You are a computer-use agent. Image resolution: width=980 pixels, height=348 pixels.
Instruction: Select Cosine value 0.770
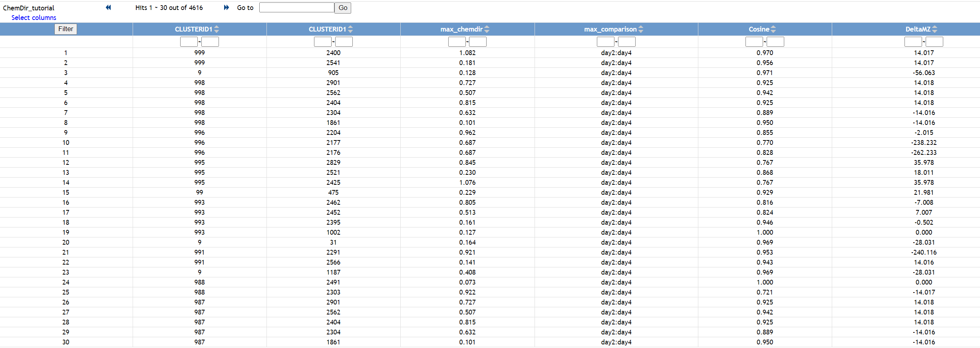(765, 142)
